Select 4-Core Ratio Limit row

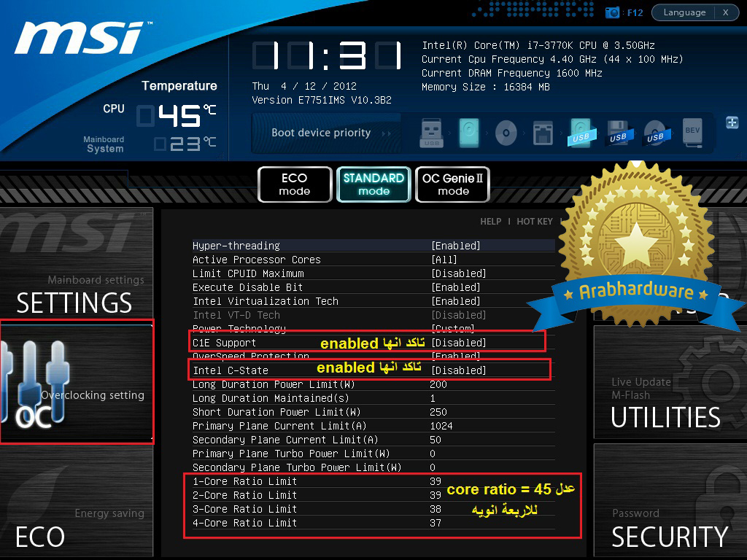pos(373,523)
